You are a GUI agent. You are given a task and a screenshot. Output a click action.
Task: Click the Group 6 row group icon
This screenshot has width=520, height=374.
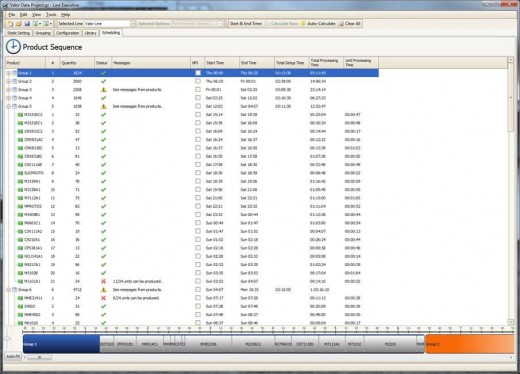[x=14, y=290]
